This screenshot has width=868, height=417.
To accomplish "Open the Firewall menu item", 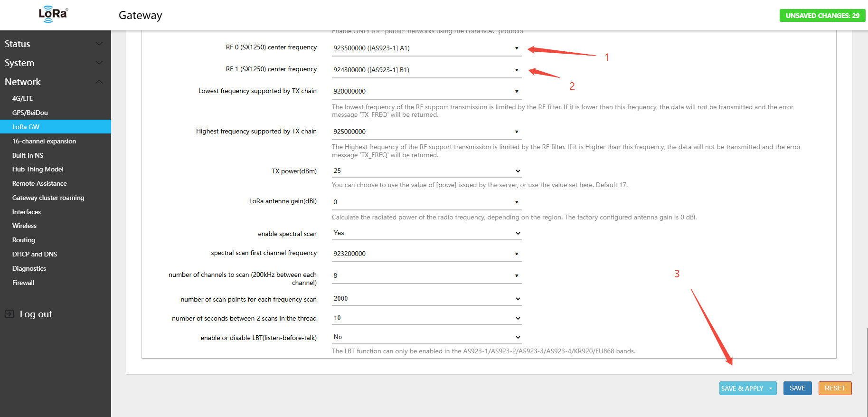I will click(23, 283).
